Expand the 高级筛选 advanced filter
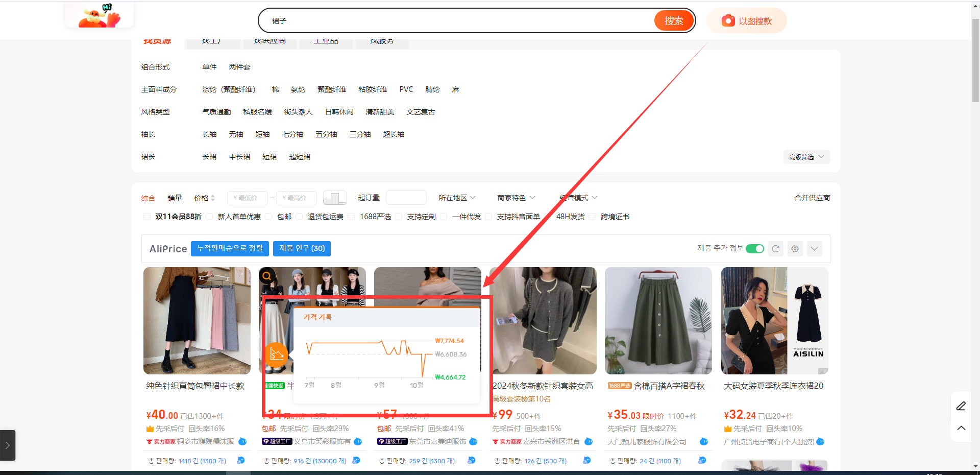Image resolution: width=980 pixels, height=475 pixels. coord(806,157)
